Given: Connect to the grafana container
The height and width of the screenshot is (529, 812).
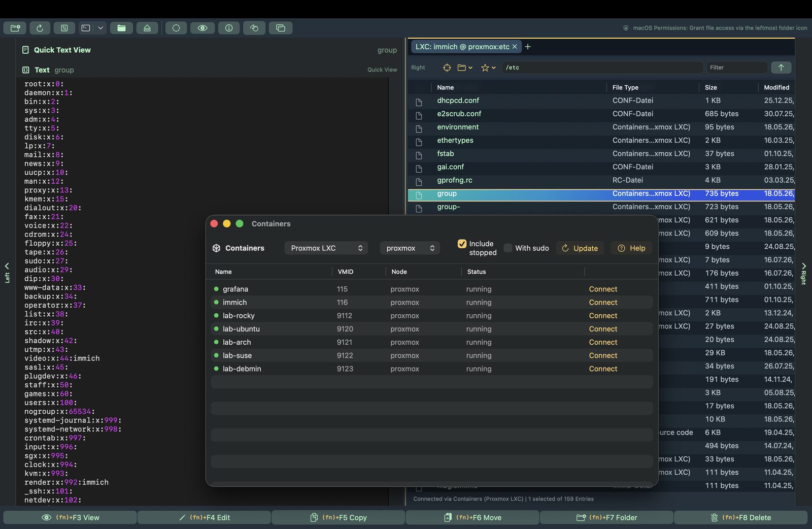Looking at the screenshot, I should pyautogui.click(x=603, y=289).
